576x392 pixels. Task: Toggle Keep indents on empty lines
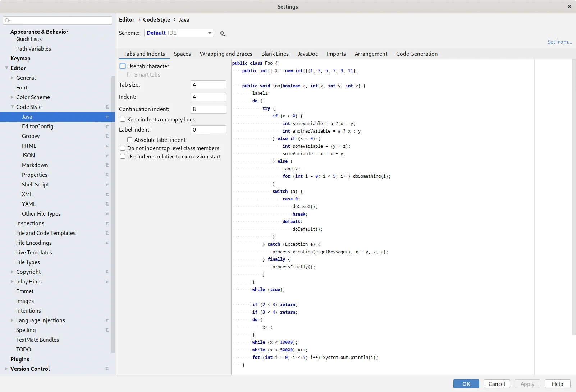point(123,120)
